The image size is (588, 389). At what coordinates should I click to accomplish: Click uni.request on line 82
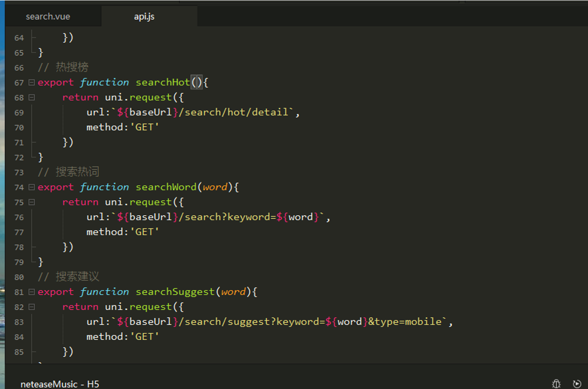(x=138, y=307)
